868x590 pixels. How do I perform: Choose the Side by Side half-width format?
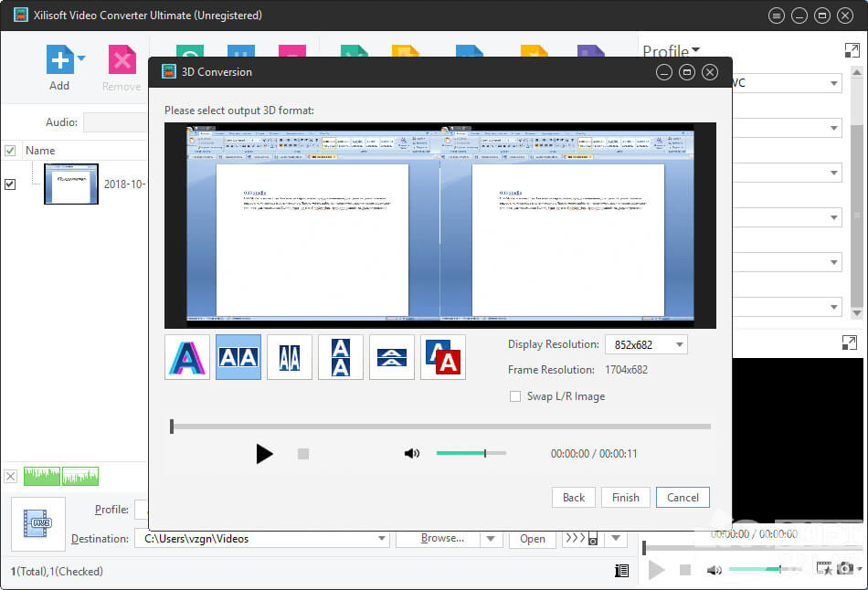click(290, 357)
